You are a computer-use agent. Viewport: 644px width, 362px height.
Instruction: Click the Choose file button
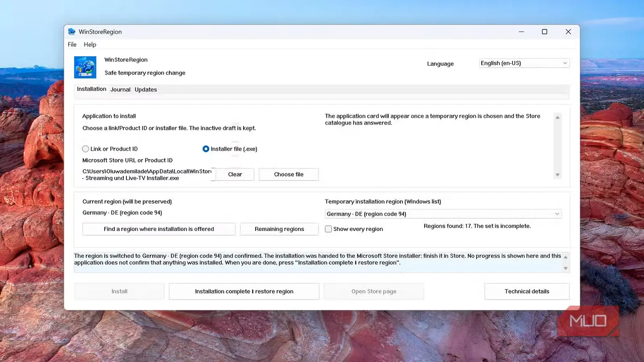tap(289, 174)
